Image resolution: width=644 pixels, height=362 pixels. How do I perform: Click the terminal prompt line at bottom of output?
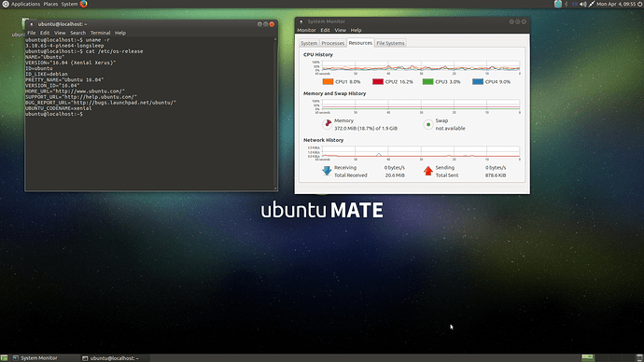tap(54, 114)
